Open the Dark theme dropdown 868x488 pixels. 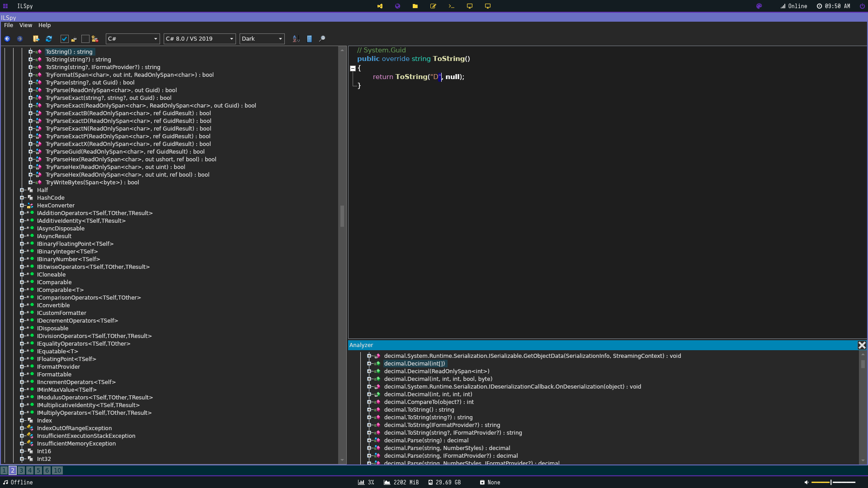pyautogui.click(x=262, y=39)
